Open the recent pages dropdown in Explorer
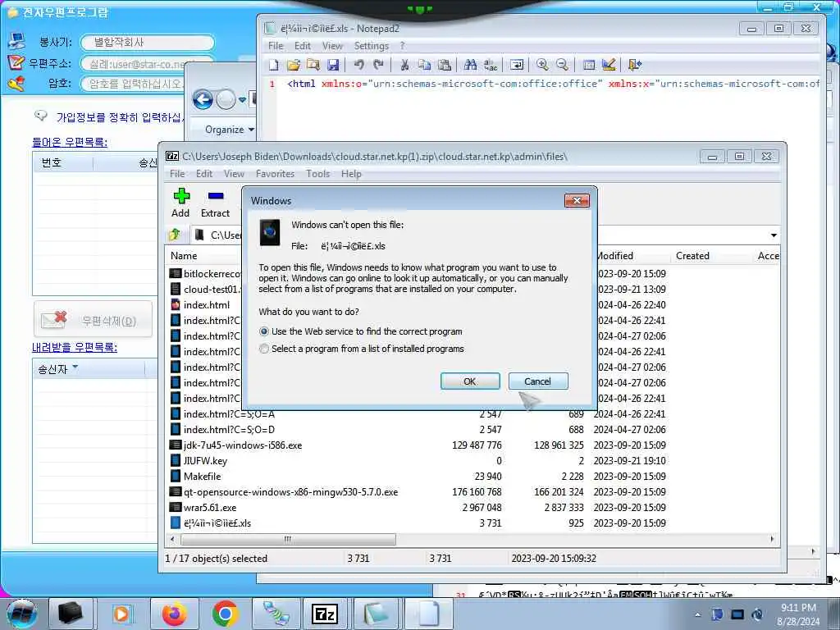840x630 pixels. (243, 99)
